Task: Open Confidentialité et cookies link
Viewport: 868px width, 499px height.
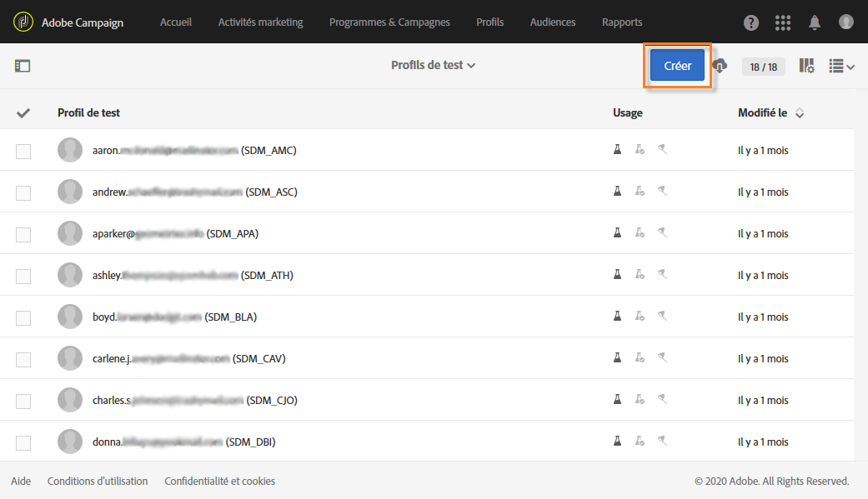Action: click(x=220, y=481)
